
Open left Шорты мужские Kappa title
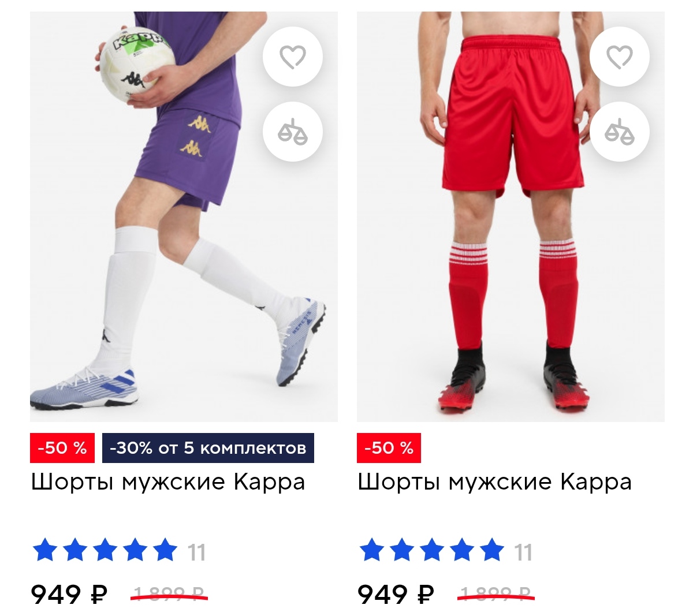coord(168,482)
